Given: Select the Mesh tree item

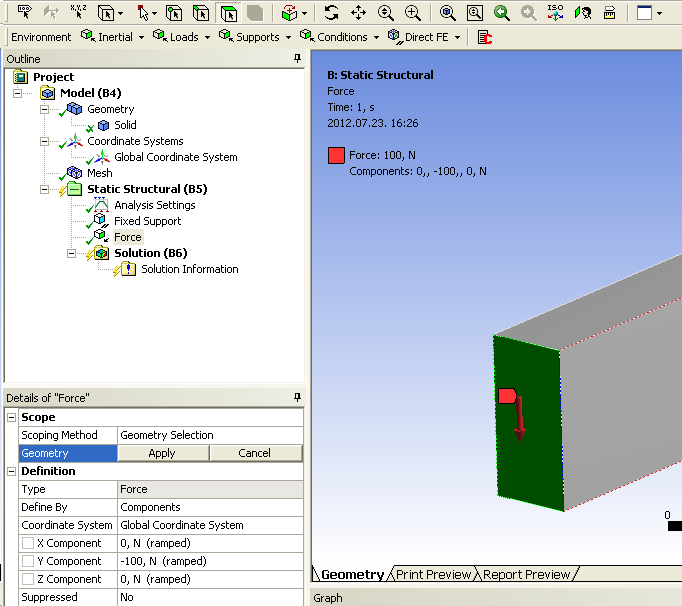Looking at the screenshot, I should (100, 173).
